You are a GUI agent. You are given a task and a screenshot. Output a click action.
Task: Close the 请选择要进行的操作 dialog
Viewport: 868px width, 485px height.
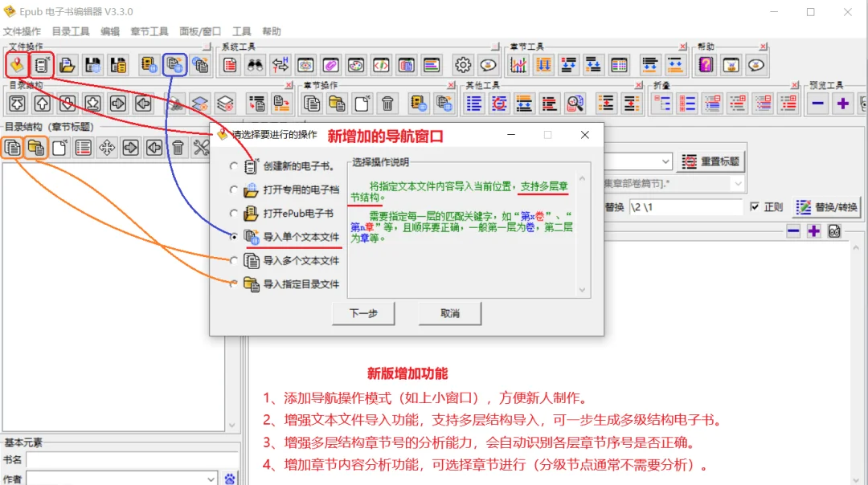tap(584, 135)
